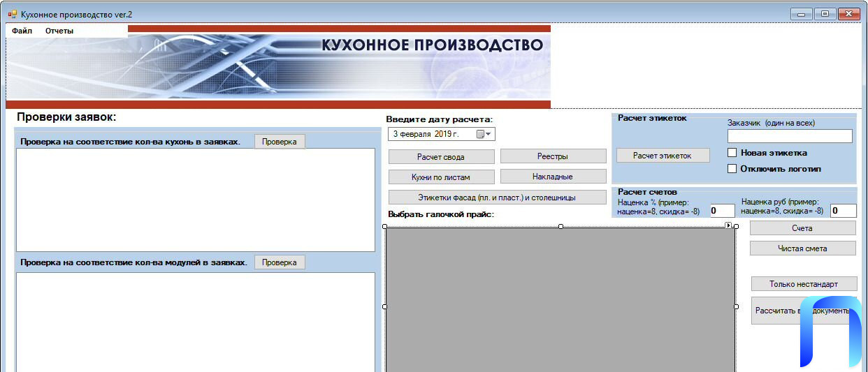Click the application icon in the title bar
Viewport: 868px width, 372px height.
[12, 14]
